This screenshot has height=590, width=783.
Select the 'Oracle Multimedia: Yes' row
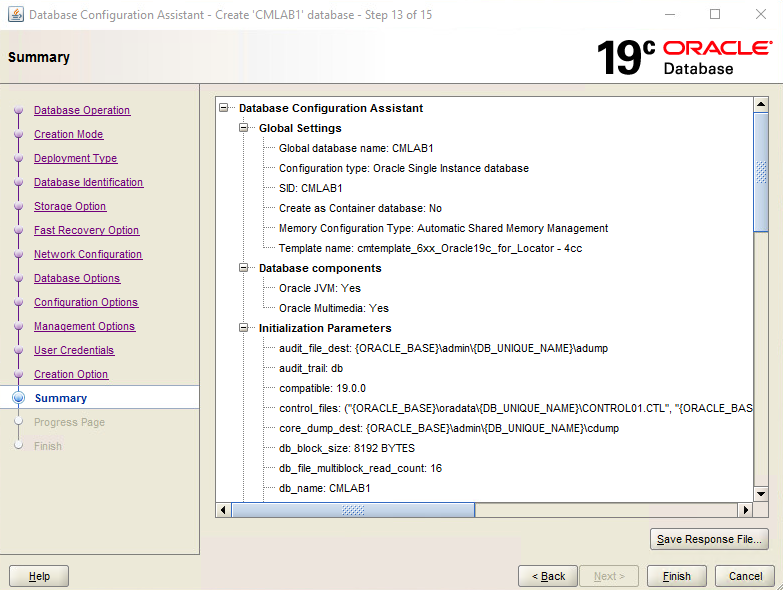(x=334, y=308)
